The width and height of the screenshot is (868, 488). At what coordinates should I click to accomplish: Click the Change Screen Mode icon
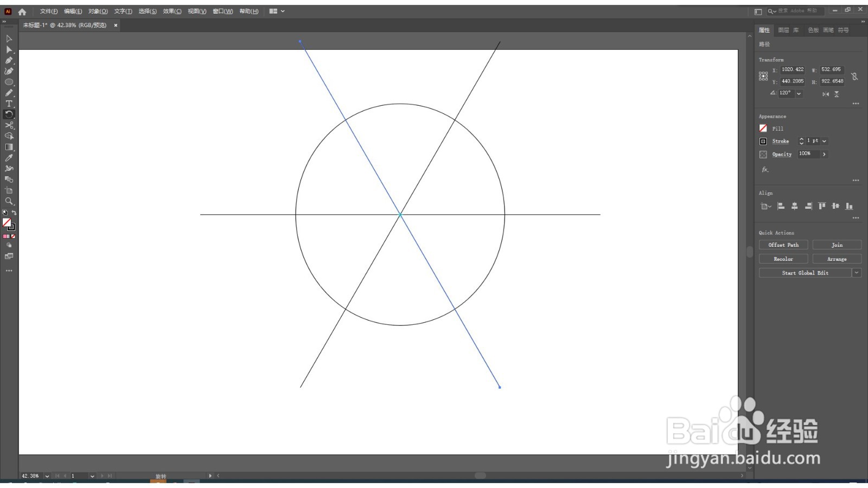coord(9,256)
